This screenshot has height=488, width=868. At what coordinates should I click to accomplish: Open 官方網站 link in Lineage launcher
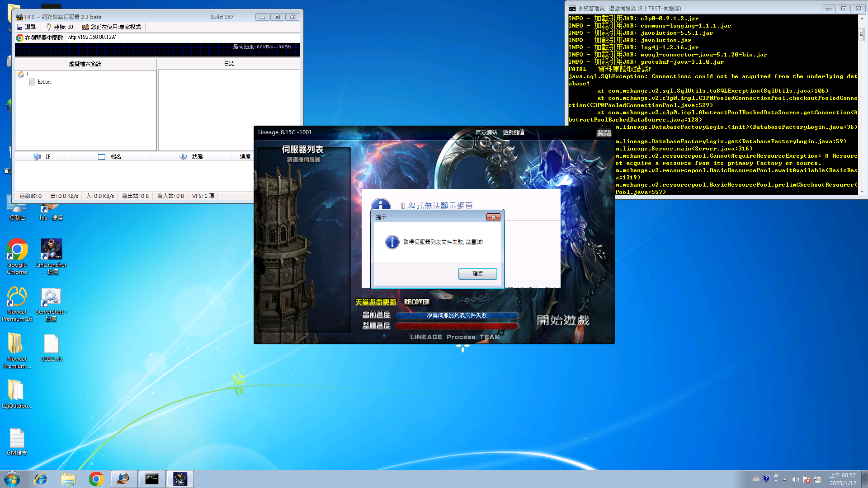click(x=486, y=132)
